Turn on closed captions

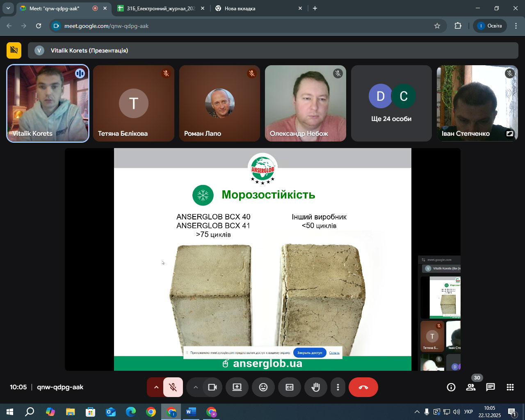[x=290, y=387]
